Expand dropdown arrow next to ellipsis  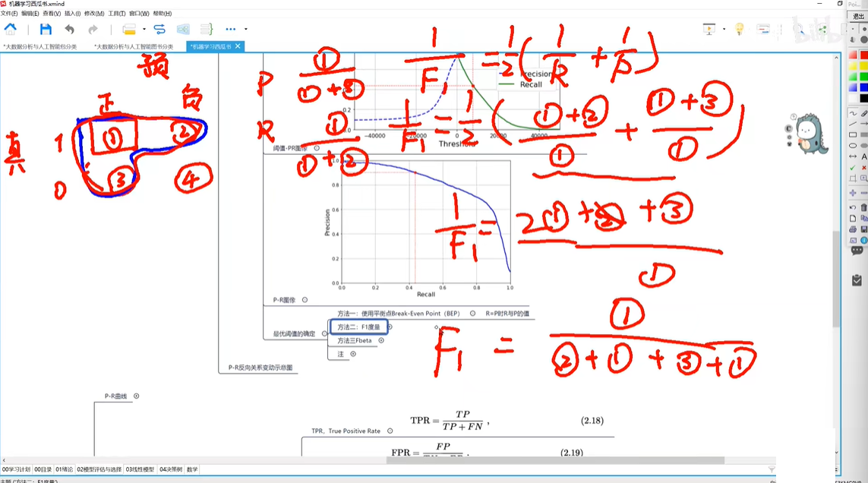click(246, 29)
